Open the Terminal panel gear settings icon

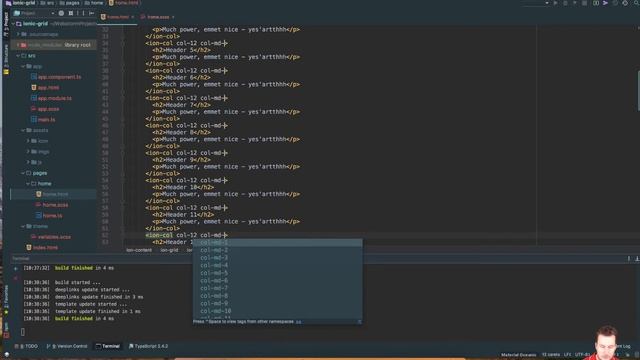[629, 258]
